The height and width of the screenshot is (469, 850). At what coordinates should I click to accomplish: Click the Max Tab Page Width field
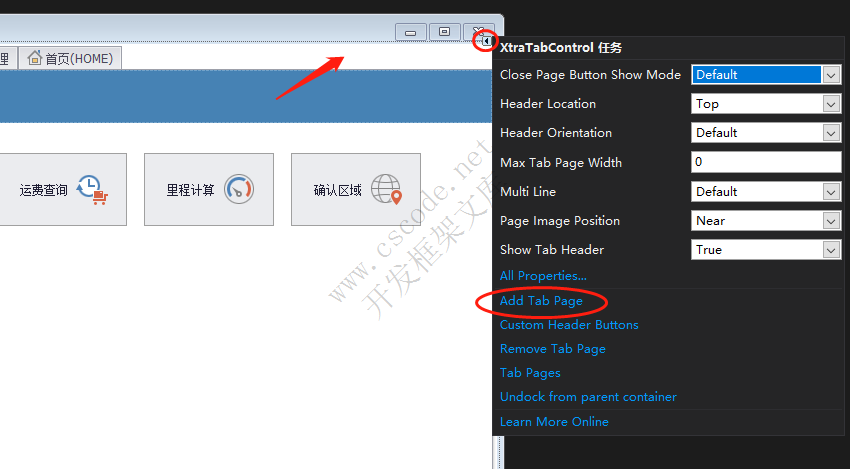[766, 162]
